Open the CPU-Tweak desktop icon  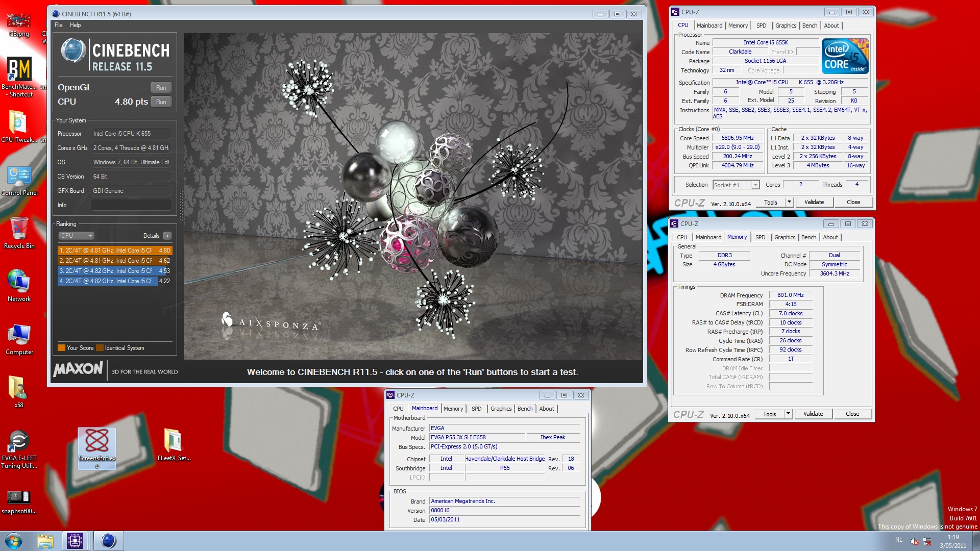[19, 126]
